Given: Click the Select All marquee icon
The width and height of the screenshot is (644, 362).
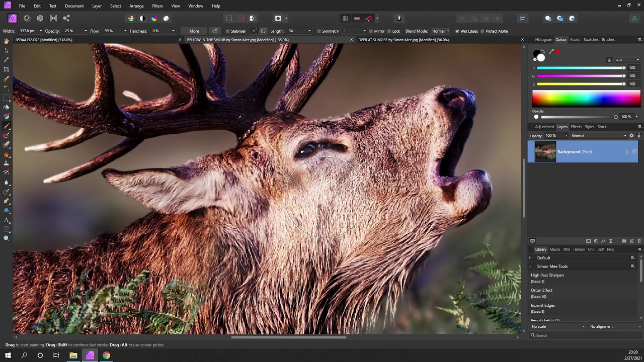Looking at the screenshot, I should [x=229, y=19].
